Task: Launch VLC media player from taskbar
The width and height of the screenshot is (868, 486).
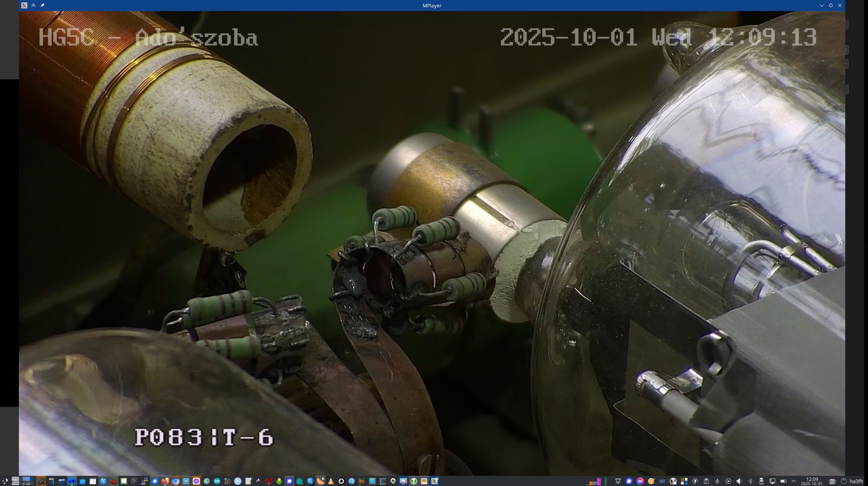Action: (331, 481)
